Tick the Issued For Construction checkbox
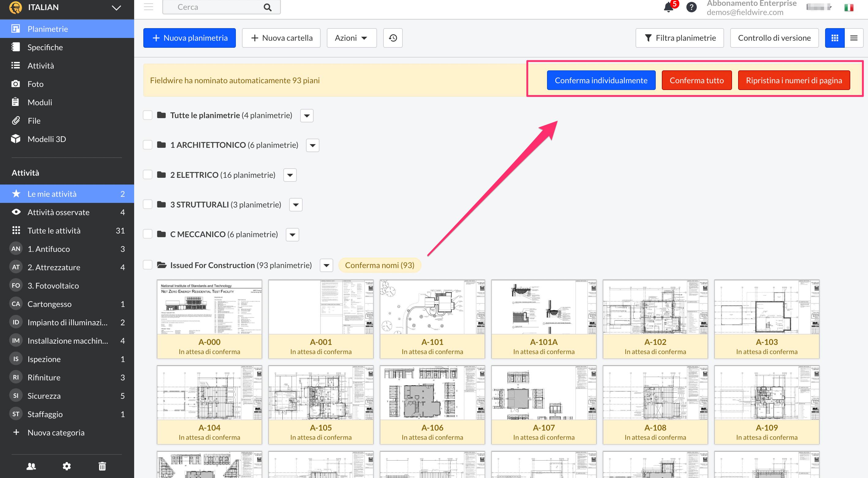The image size is (868, 478). 148,265
